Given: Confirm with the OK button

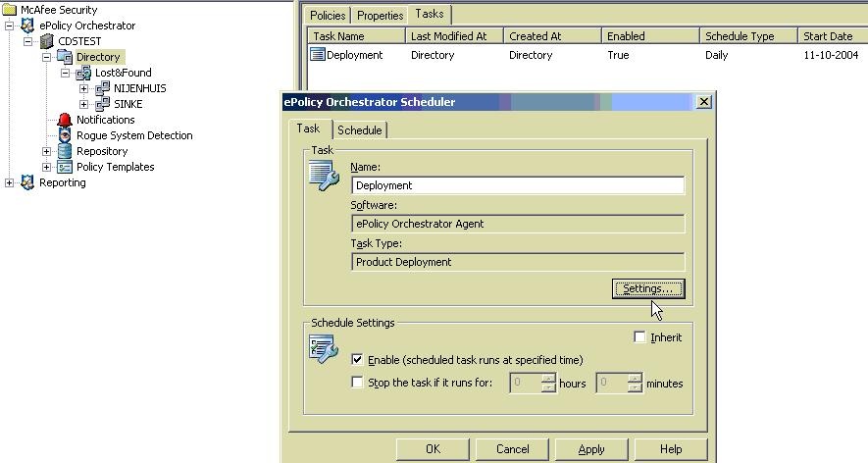Looking at the screenshot, I should pos(433,449).
